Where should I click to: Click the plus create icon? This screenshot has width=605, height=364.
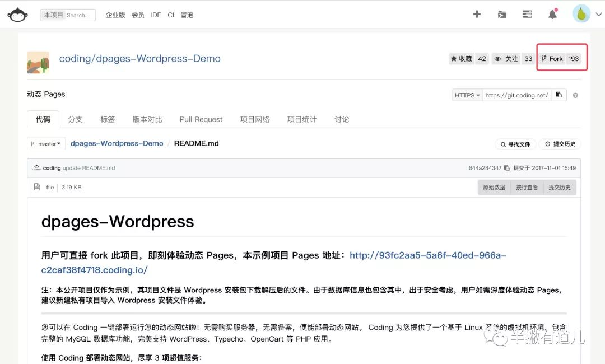477,15
